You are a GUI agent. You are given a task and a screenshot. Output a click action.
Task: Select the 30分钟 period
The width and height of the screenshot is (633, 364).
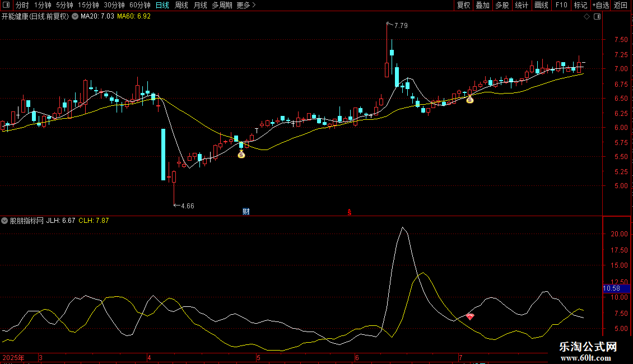(114, 5)
